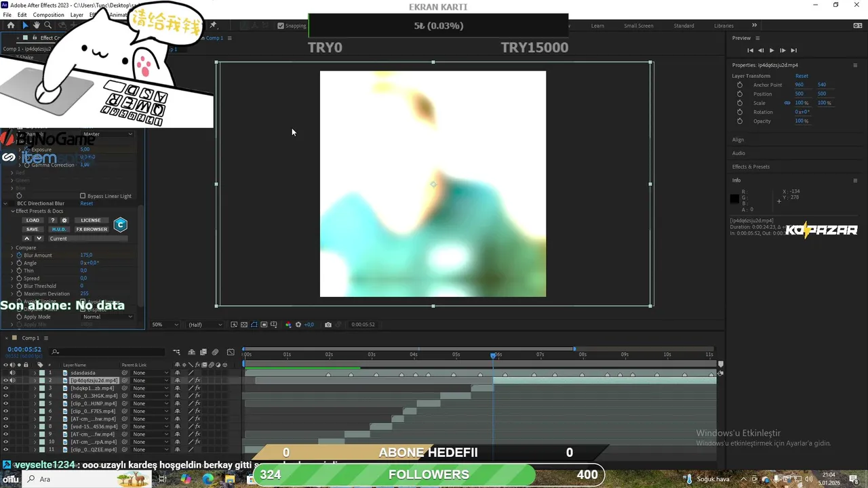Viewport: 868px width, 488px height.
Task: Click viewer exposure value +0,0
Action: coord(309,325)
